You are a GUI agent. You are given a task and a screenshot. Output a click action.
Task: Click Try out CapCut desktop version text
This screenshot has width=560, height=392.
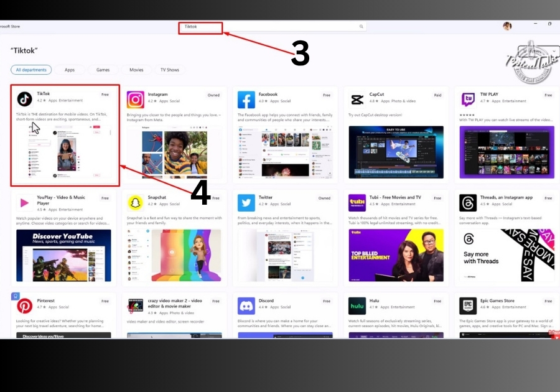click(375, 115)
